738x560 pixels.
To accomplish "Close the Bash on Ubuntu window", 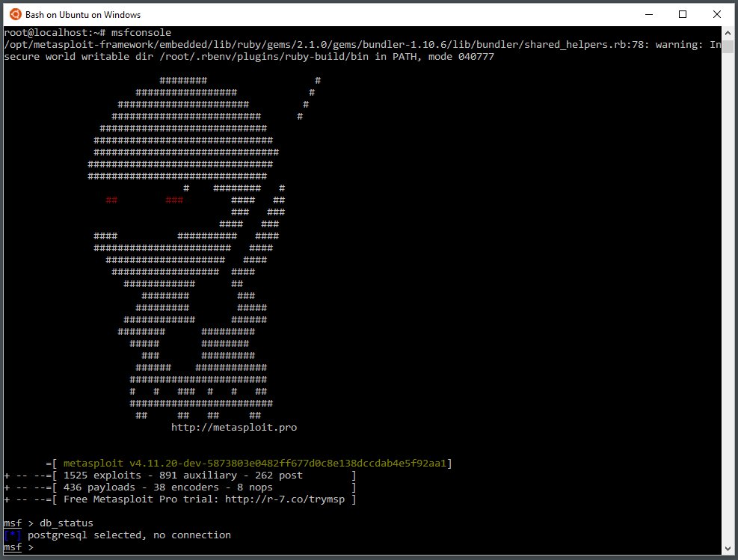I will (717, 15).
